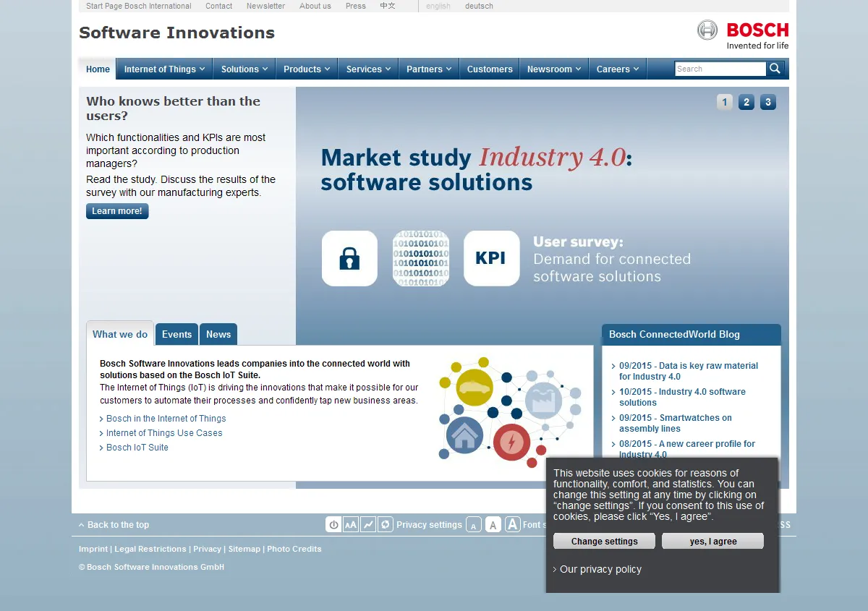
Task: Select the small font size icon
Action: pos(474,525)
